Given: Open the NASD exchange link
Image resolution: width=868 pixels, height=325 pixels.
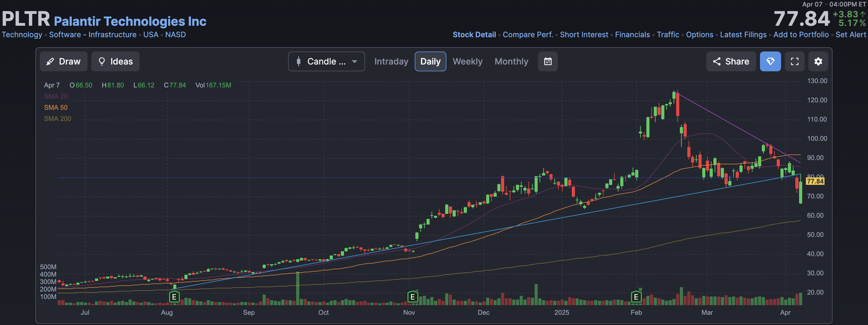Looking at the screenshot, I should (x=175, y=34).
